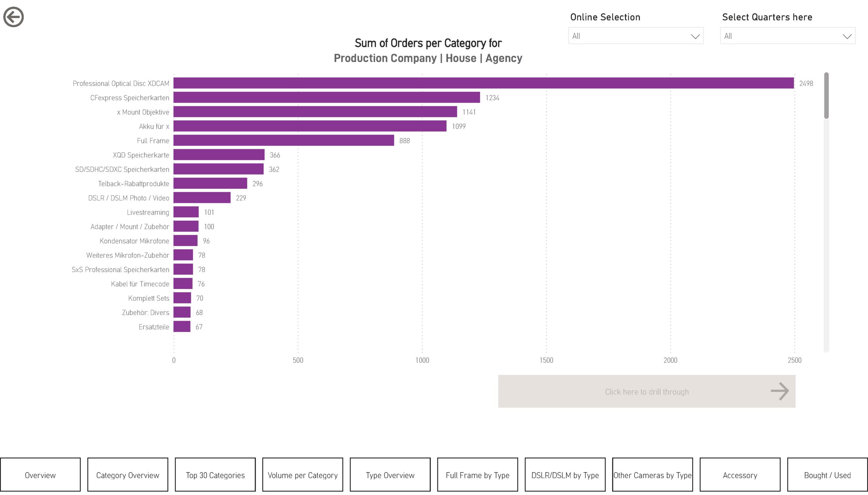This screenshot has width=868, height=495.
Task: Select the Professional Optical Disc XDCAM bar
Action: point(484,83)
